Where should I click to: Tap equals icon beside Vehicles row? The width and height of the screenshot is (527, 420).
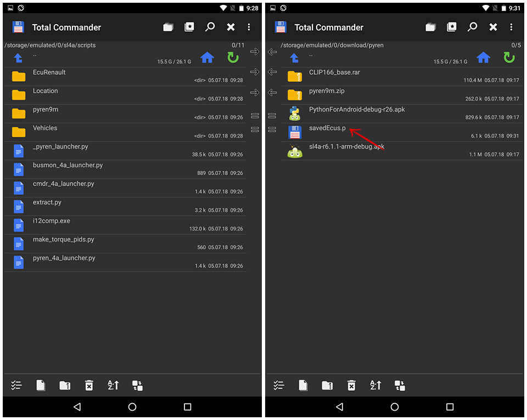(255, 130)
